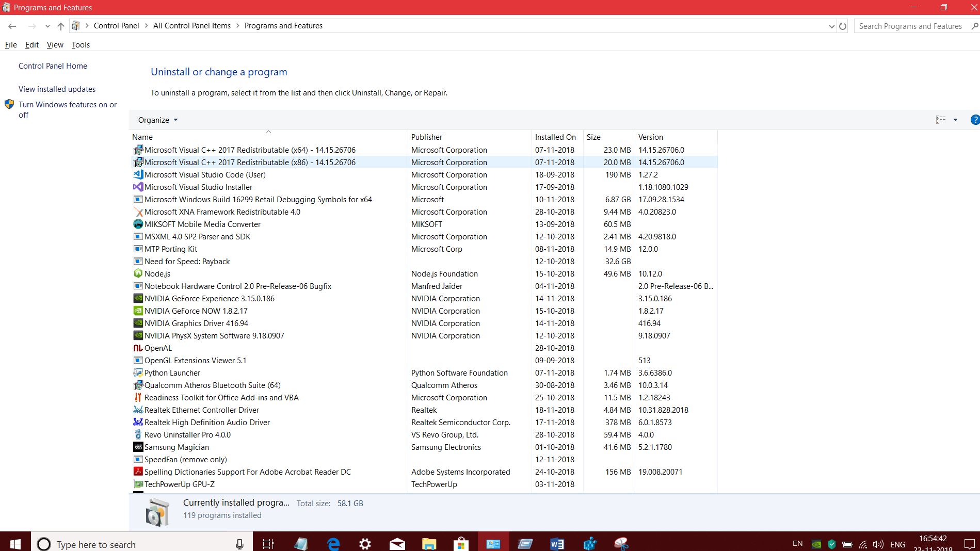Open Microsoft Word from the taskbar
The width and height of the screenshot is (980, 551).
tap(557, 544)
